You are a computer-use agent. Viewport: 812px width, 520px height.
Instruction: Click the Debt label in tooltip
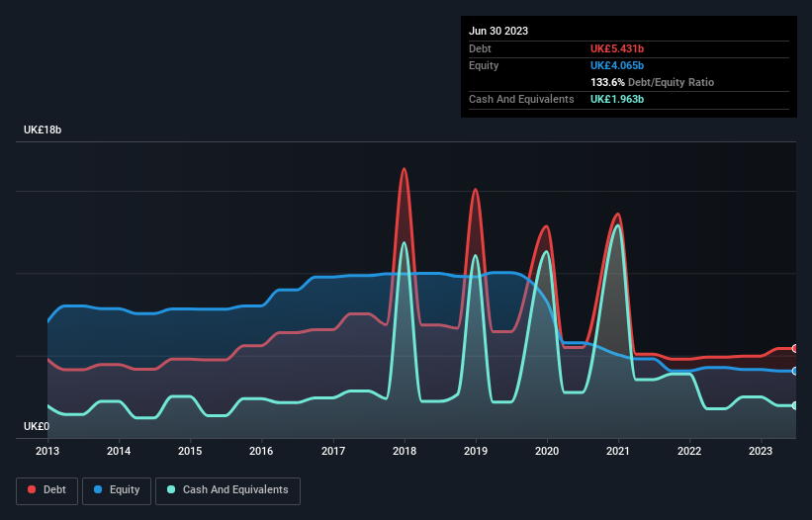coord(480,48)
